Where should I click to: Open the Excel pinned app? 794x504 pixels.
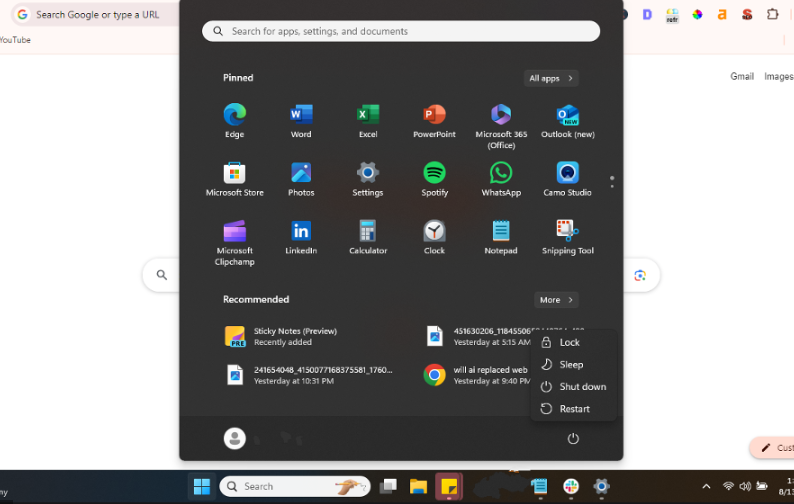point(368,121)
